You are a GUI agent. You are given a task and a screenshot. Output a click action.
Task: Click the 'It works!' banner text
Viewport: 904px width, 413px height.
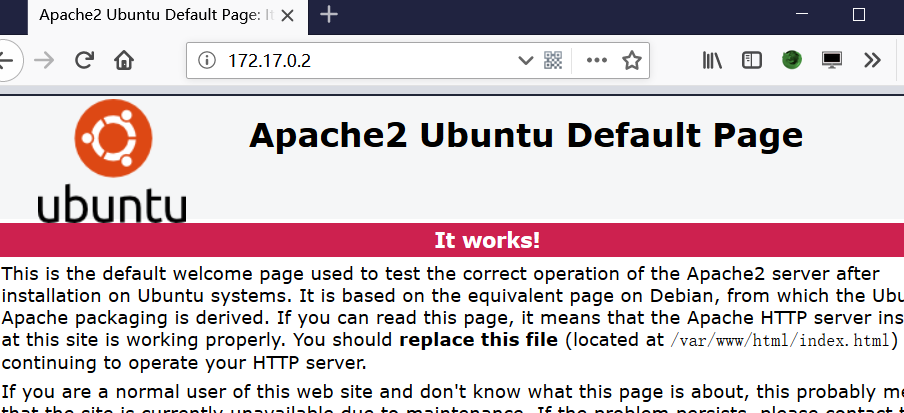[x=487, y=240]
